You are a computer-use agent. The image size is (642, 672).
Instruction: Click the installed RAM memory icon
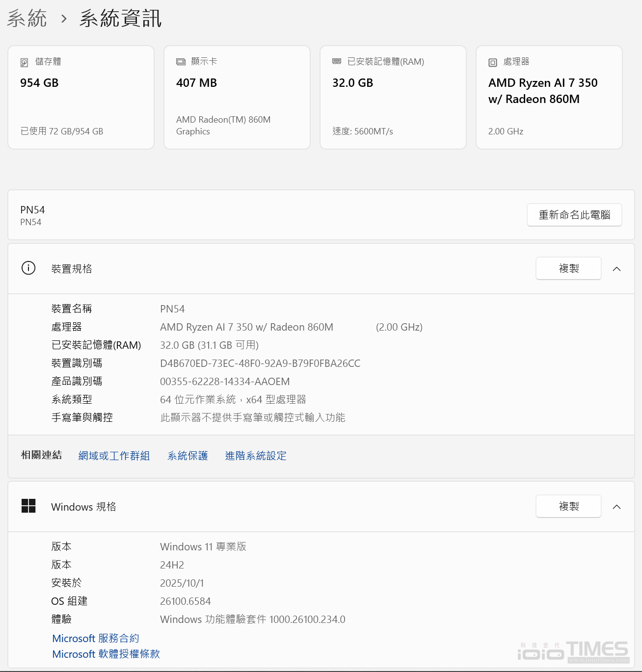click(337, 61)
